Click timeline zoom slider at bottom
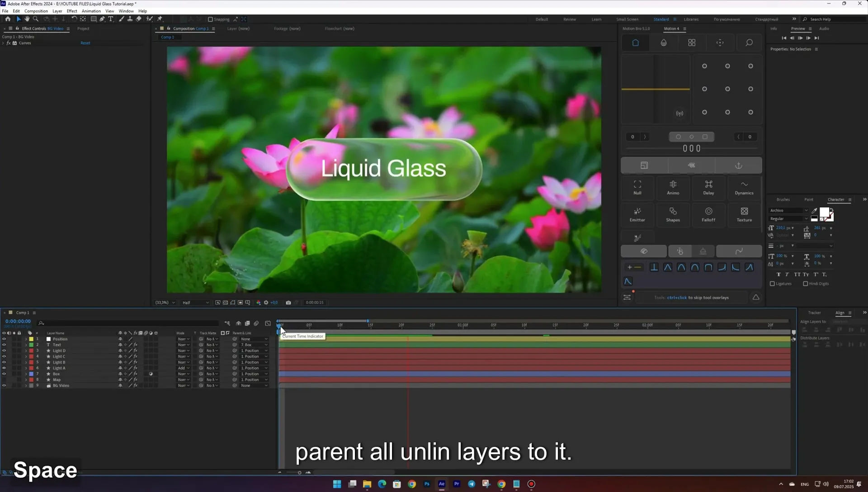Viewport: 868px width, 492px height. [299, 473]
